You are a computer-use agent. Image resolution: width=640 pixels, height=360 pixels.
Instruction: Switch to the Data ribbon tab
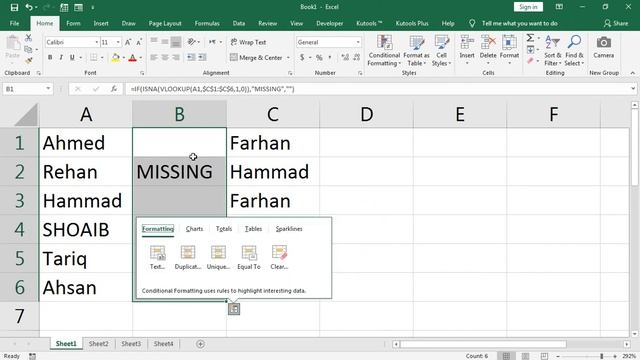click(239, 23)
